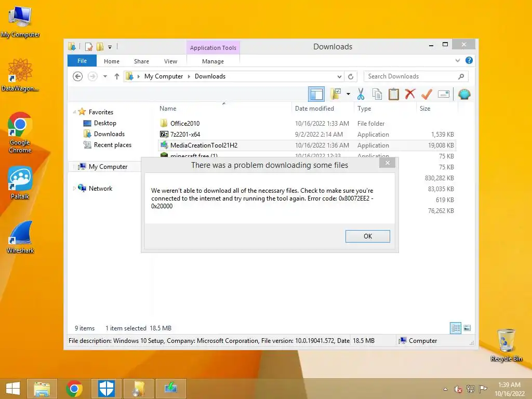532x399 pixels.
Task: Open Windows Defender shield taskbar icon
Action: click(106, 389)
